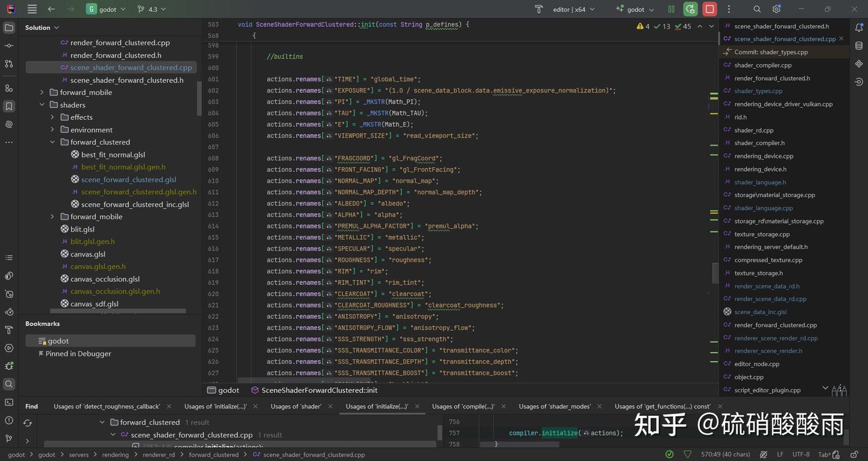
Task: Open UTF-8 file encoding selector
Action: [x=801, y=454]
